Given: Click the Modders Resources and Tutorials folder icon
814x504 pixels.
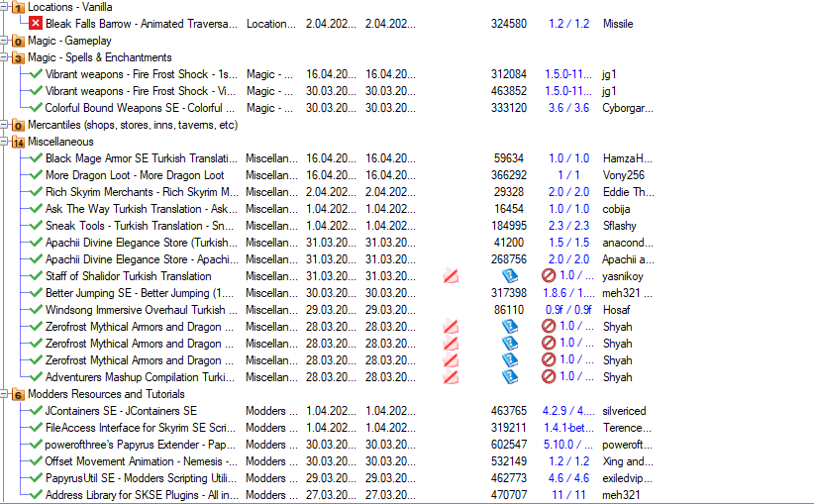Looking at the screenshot, I should tap(18, 394).
